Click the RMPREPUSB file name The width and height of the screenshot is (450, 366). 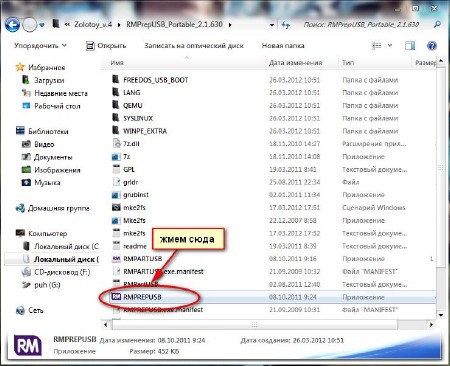click(142, 297)
